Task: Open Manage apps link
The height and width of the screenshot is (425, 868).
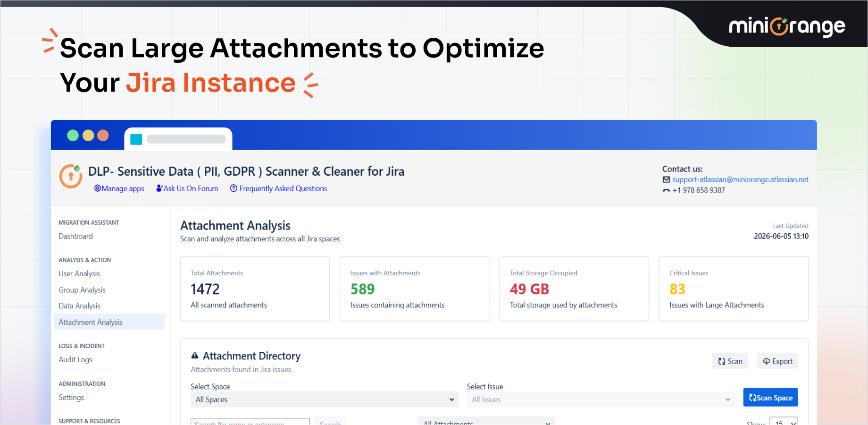Action: (119, 188)
